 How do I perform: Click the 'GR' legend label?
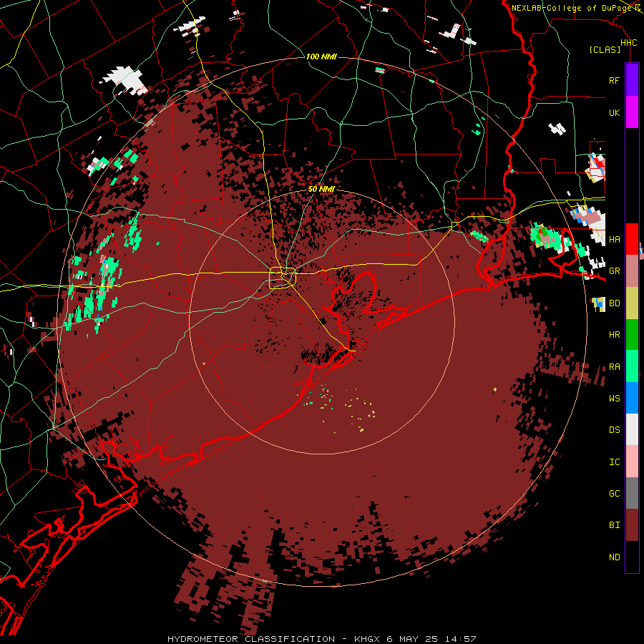pos(614,271)
